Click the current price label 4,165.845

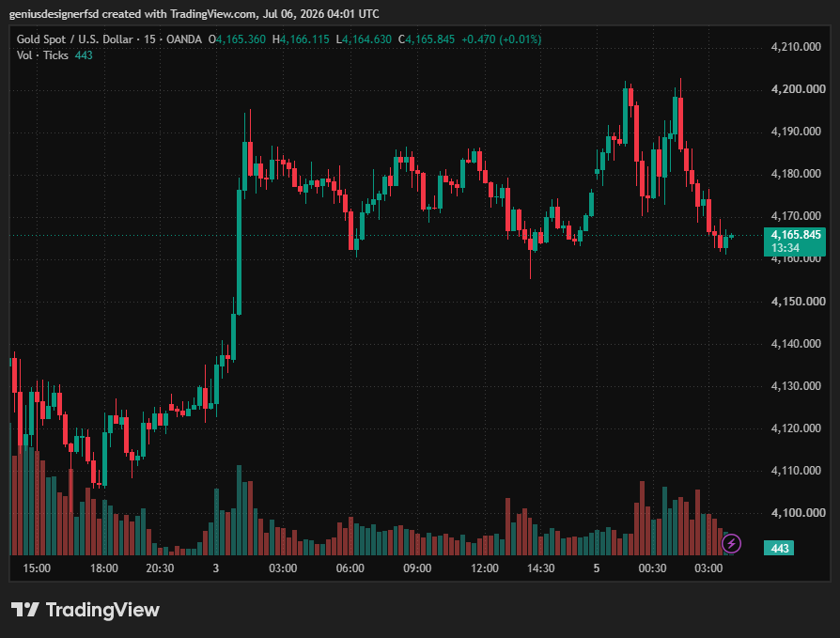796,235
